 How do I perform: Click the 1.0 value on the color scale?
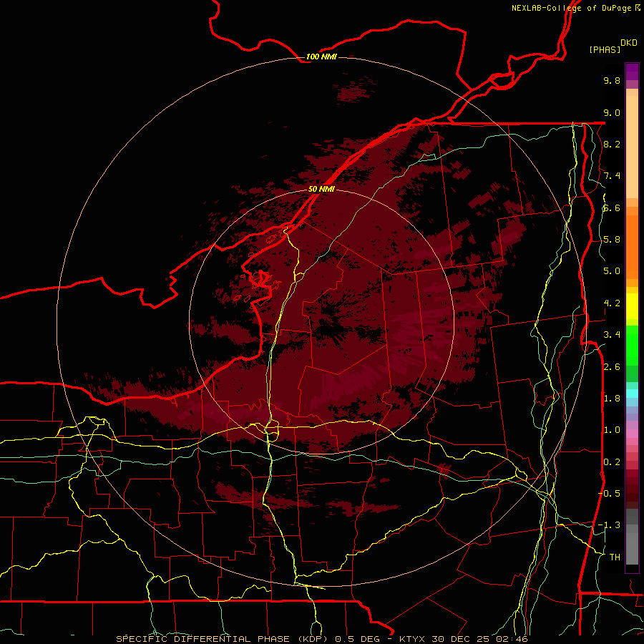click(612, 430)
